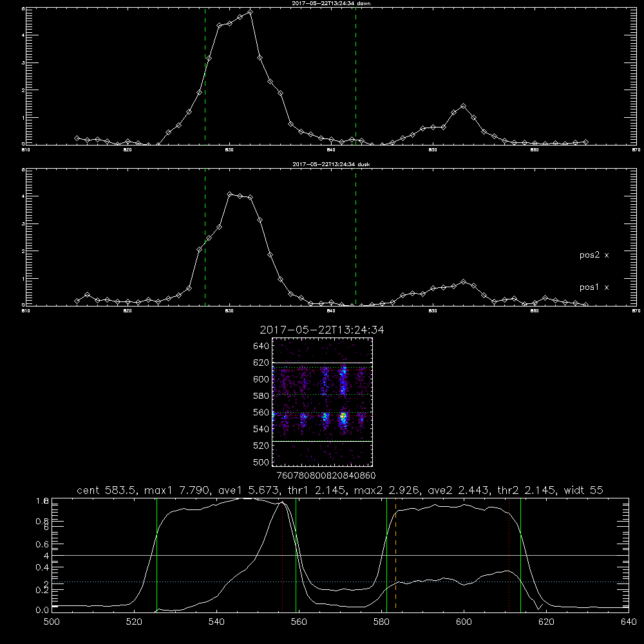Click the highest diamond marker in dawn plot
The height and width of the screenshot is (644, 644).
pos(250,12)
